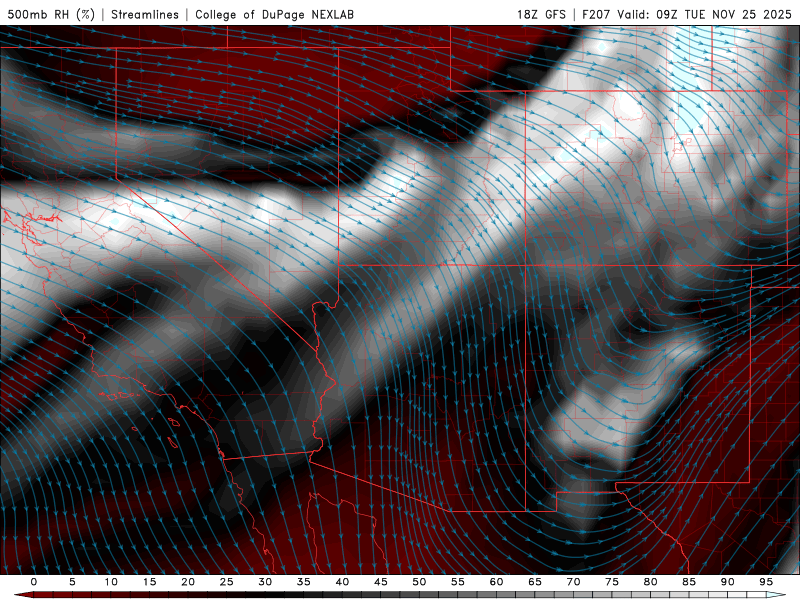Click the "25" tick label on the colorbar
Viewport: 800px width, 600px height.
click(x=227, y=582)
